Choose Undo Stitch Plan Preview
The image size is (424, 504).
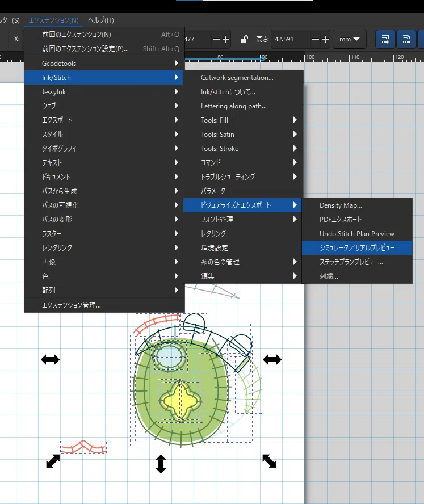(x=357, y=233)
